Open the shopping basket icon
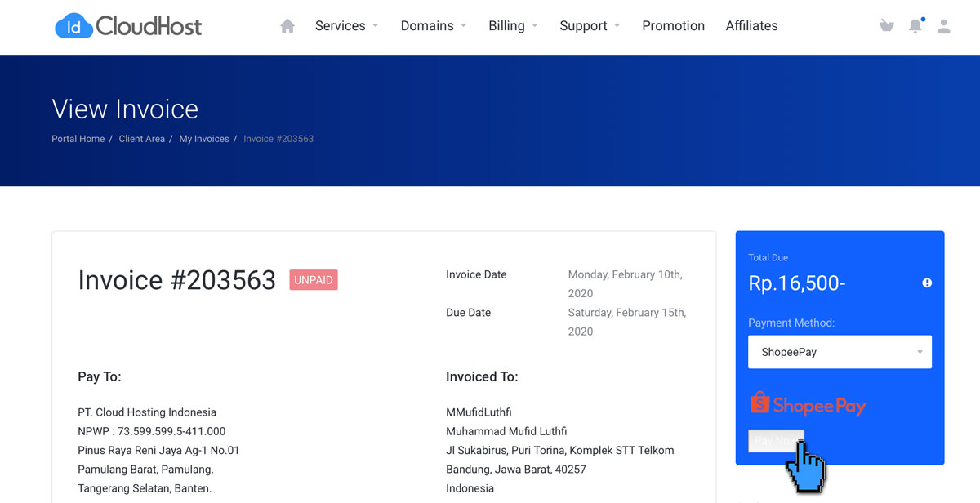This screenshot has width=980, height=503. click(886, 26)
